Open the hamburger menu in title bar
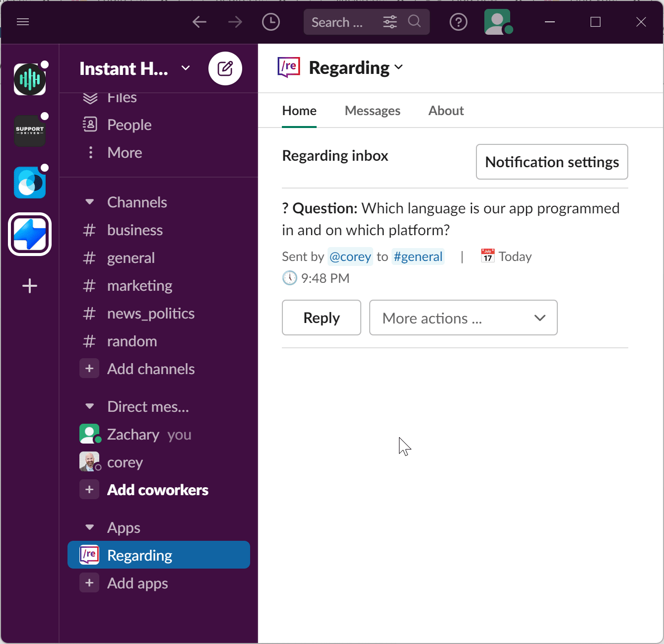The height and width of the screenshot is (644, 664). [23, 22]
